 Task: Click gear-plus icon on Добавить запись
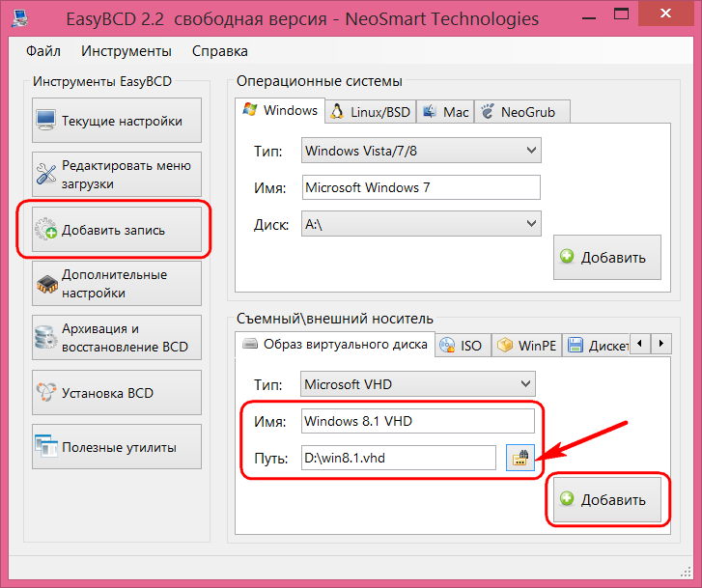(46, 229)
